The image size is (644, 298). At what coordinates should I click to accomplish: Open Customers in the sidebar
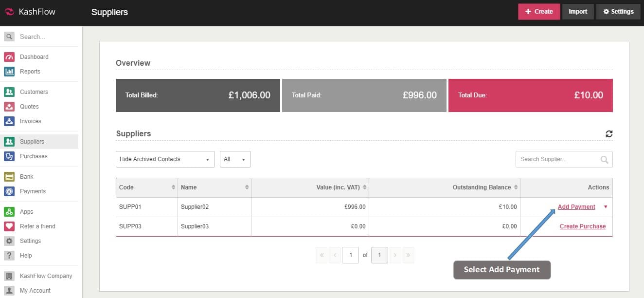click(x=34, y=92)
